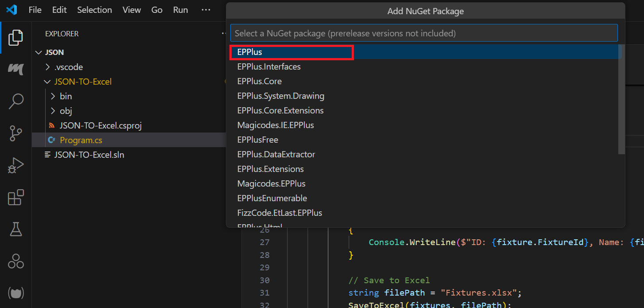Expand the obj folder
644x308 pixels.
tap(53, 111)
